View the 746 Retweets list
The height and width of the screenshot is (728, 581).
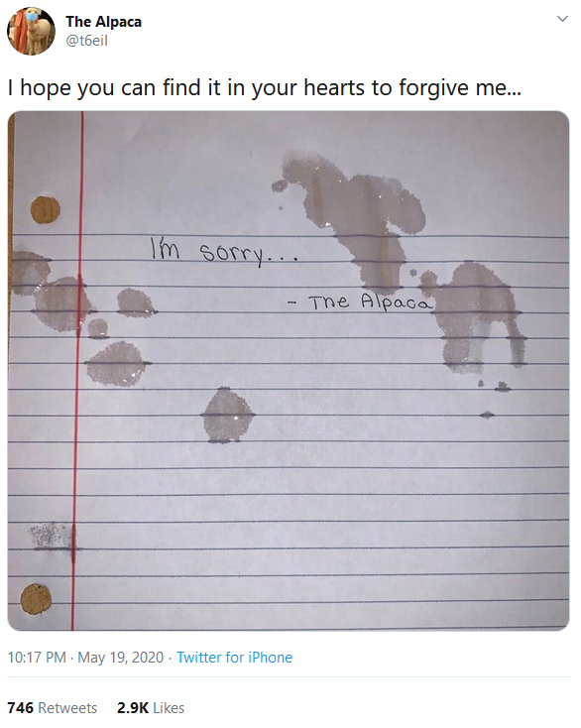[53, 707]
